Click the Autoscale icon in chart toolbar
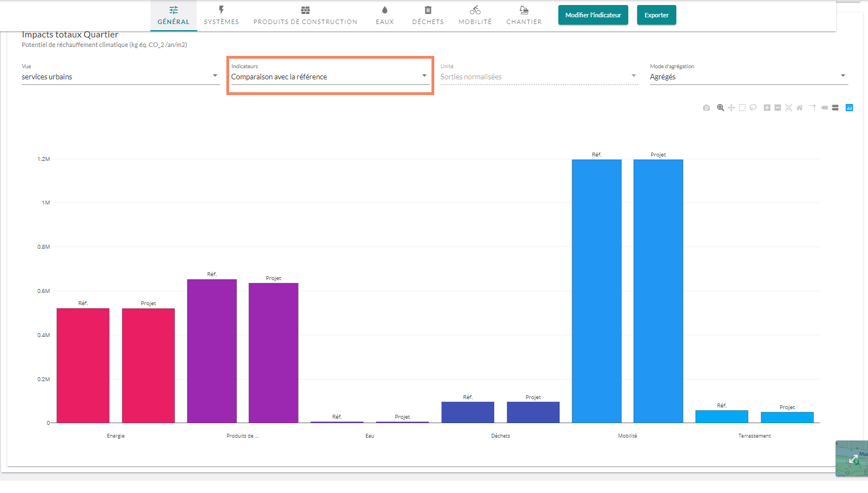Image resolution: width=868 pixels, height=493 pixels. pyautogui.click(x=789, y=108)
